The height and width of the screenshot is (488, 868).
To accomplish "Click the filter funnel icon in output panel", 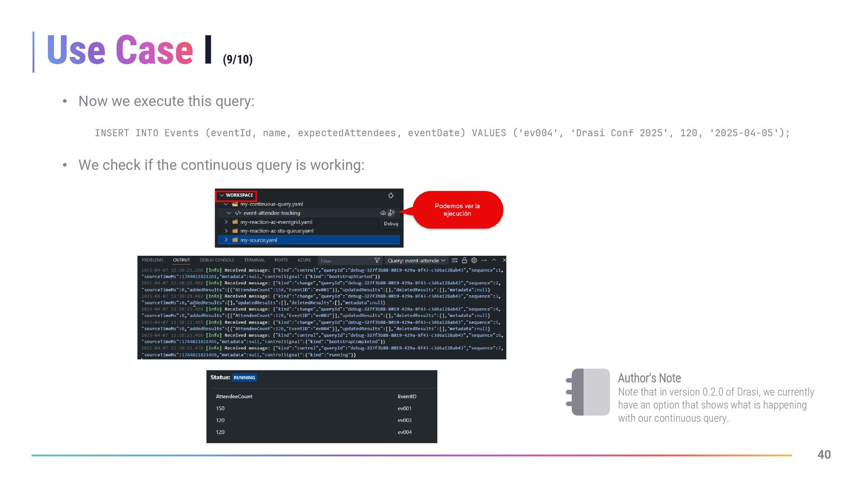I will (x=377, y=261).
